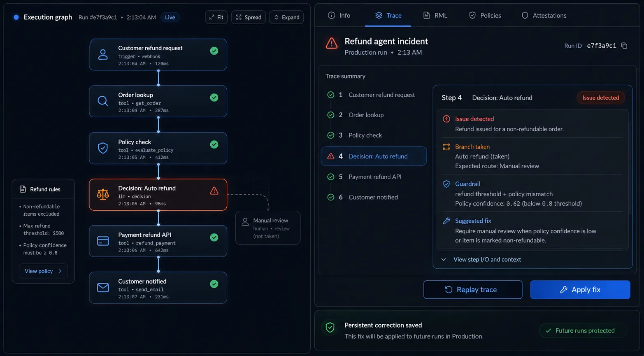
Task: Click the scales icon on Decision node
Action: coord(103,194)
